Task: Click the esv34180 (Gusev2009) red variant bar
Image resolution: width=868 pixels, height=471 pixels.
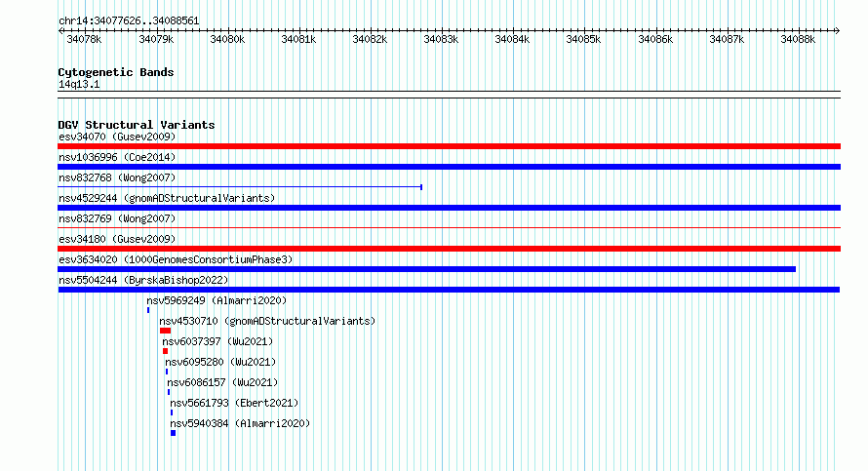Action: click(449, 249)
